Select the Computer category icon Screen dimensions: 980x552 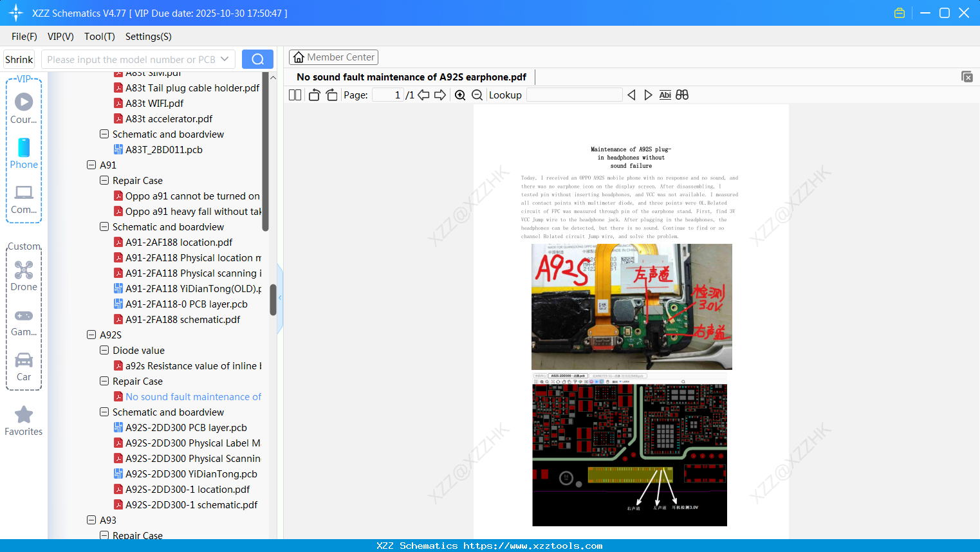pos(24,199)
